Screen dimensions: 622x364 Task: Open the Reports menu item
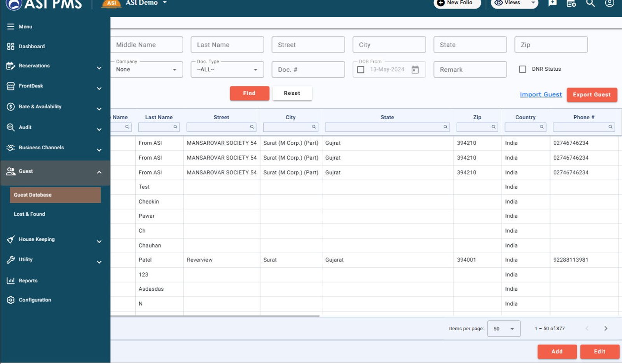click(x=28, y=280)
